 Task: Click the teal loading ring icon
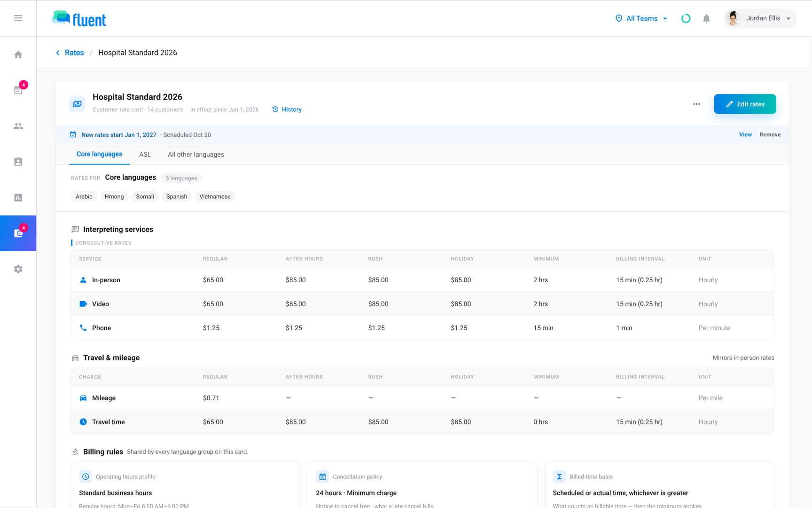click(x=686, y=18)
